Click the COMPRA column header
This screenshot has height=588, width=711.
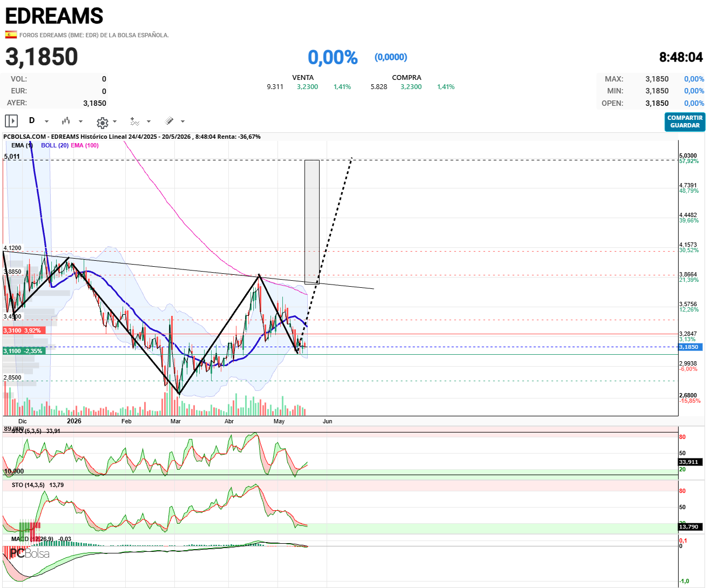[407, 78]
